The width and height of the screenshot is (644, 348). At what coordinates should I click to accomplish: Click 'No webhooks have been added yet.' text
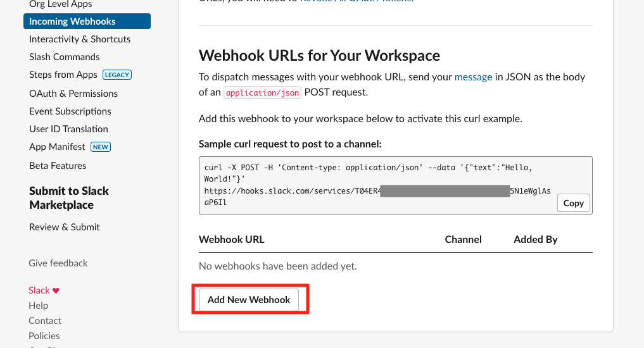point(277,266)
